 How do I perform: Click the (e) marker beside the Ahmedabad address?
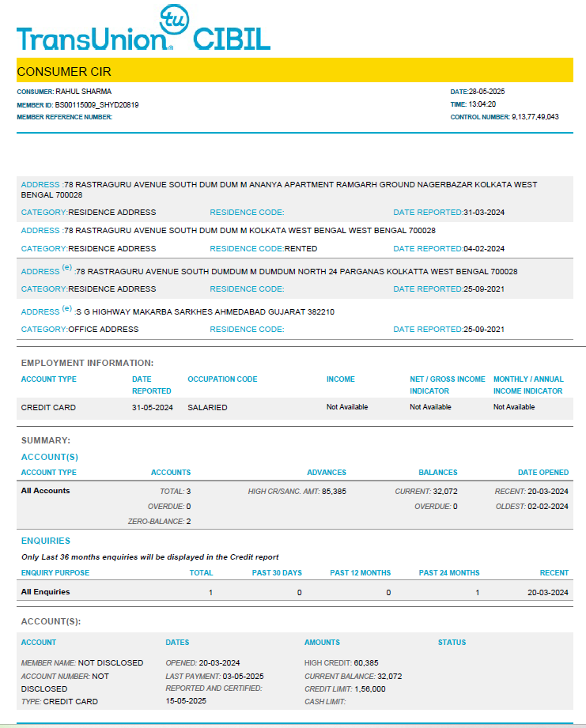tap(66, 308)
